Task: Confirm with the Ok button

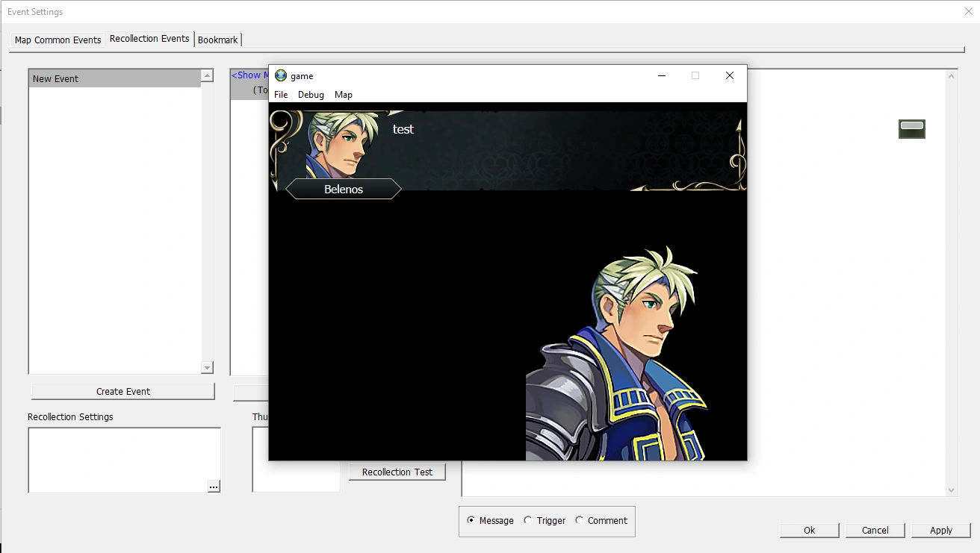Action: pyautogui.click(x=810, y=531)
